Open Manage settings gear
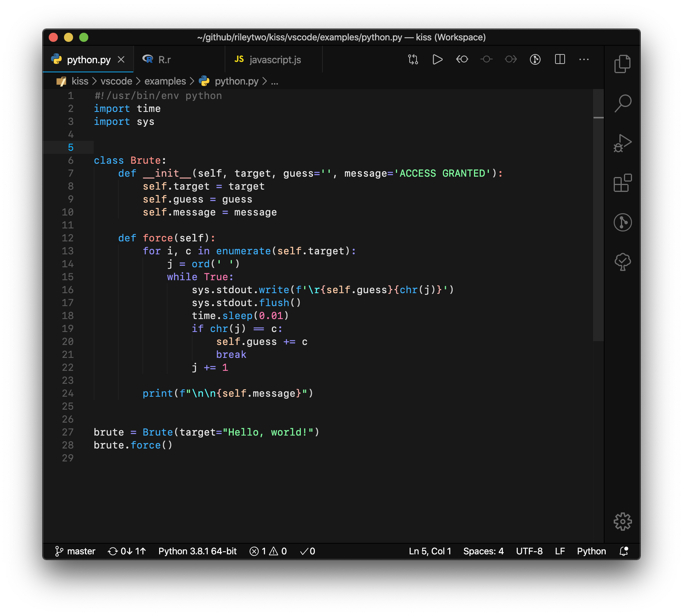Image resolution: width=683 pixels, height=616 pixels. coord(622,522)
